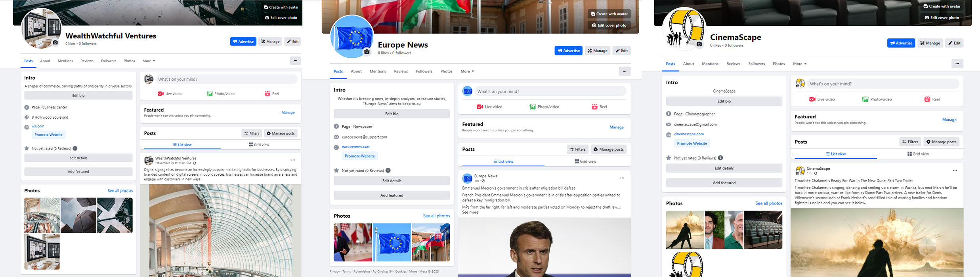Click camera icon on CinemaScape profile picture
980x277 pixels.
[699, 44]
